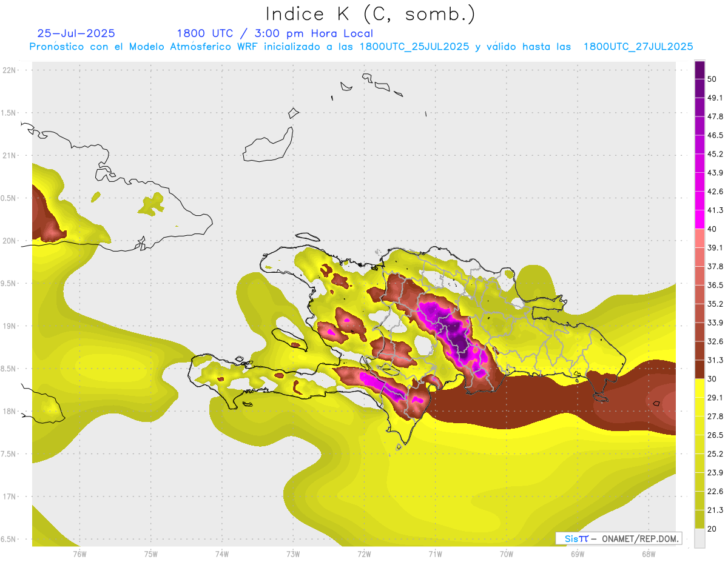
Task: Click the colorbar label '21.3'
Action: (x=715, y=510)
